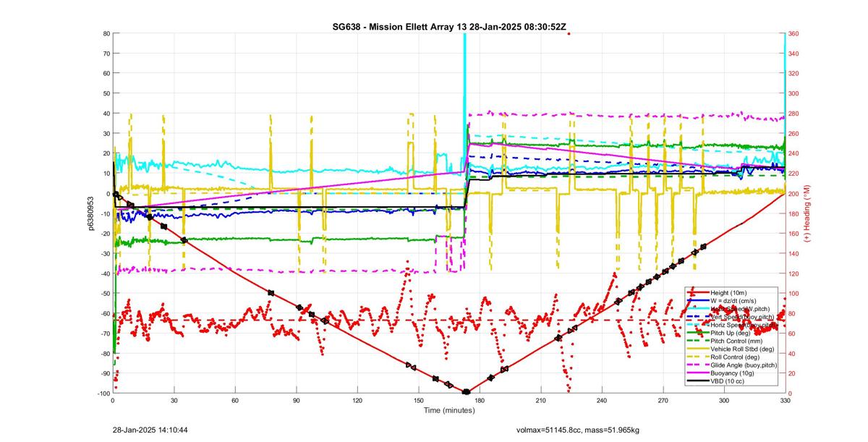This screenshot has width=868, height=442.
Task: Click the 28-Jan-2025 14:10:44 timestamp text
Action: (150, 430)
